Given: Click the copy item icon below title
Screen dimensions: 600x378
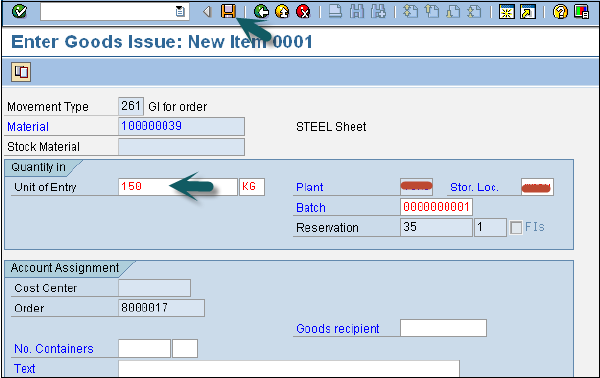Looking at the screenshot, I should pos(21,72).
